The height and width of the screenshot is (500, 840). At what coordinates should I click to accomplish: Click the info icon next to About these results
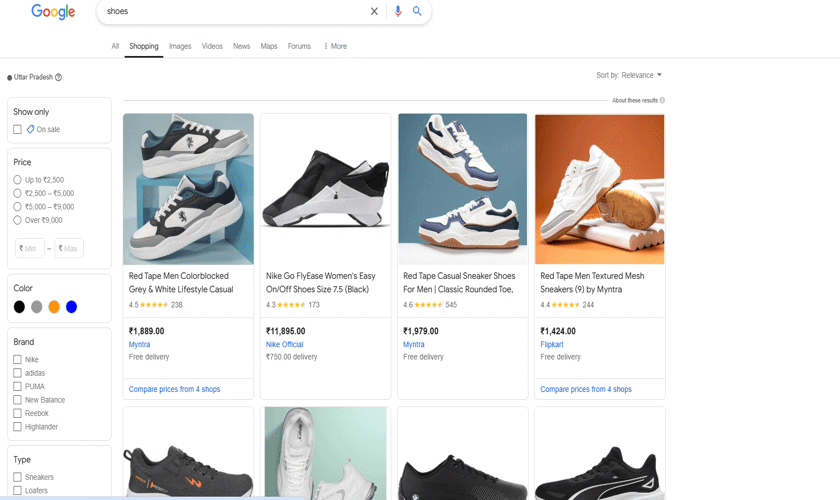(x=662, y=101)
